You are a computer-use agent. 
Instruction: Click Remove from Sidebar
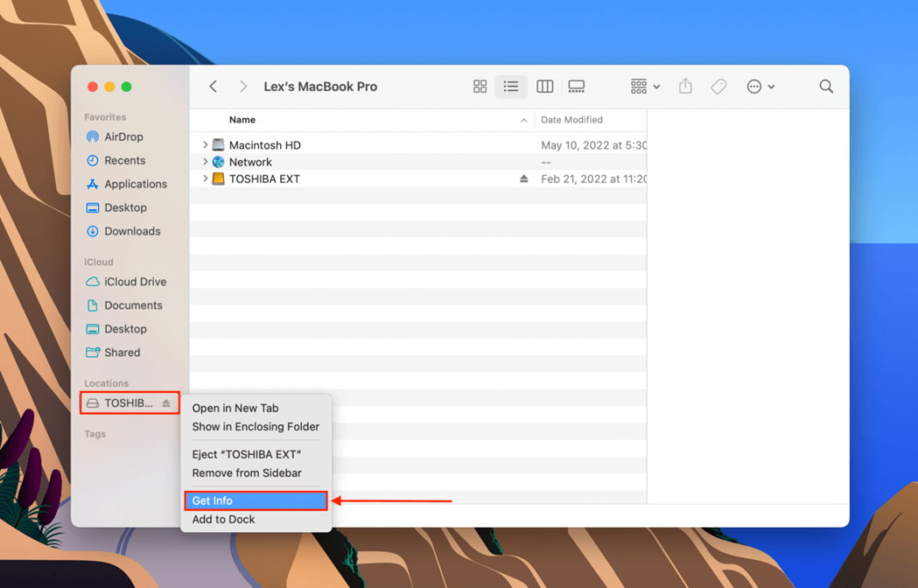(x=248, y=473)
